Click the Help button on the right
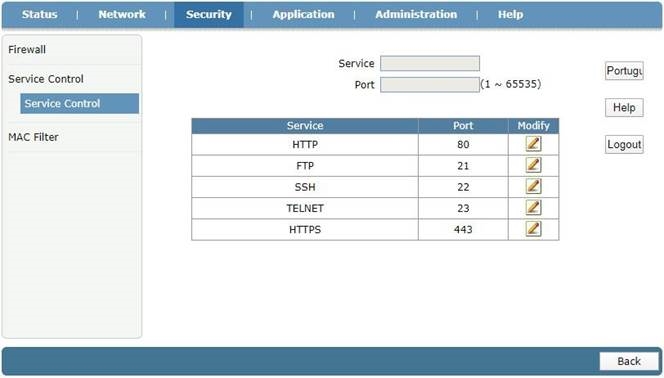This screenshot has height=378, width=664. point(624,108)
